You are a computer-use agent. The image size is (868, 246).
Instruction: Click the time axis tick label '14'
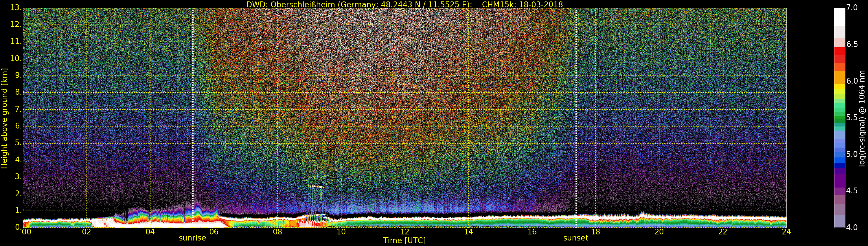(468, 232)
